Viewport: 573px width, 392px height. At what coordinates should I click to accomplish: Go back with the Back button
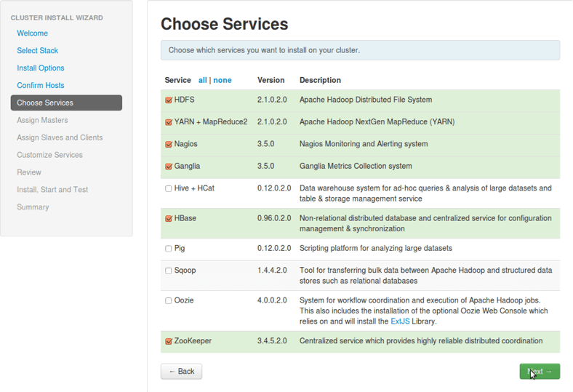coord(181,372)
